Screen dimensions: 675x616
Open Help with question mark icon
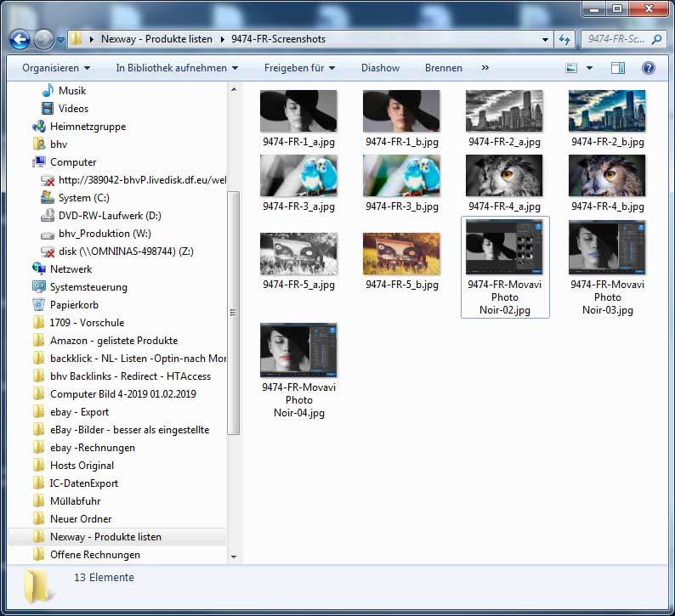coord(649,68)
